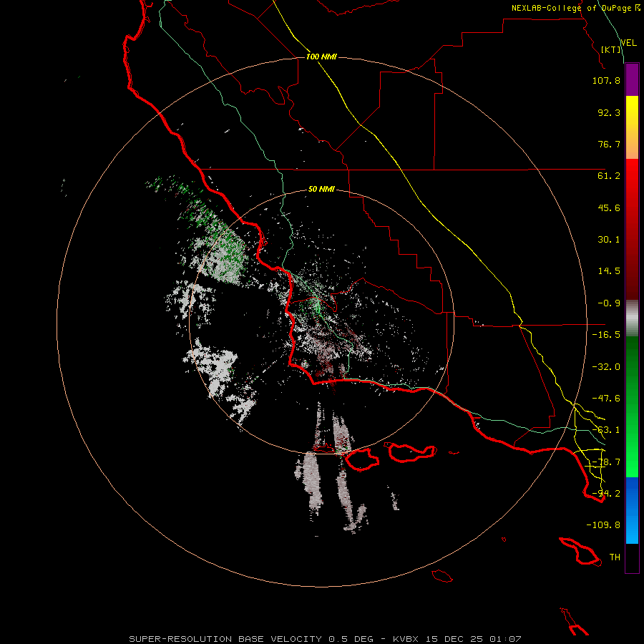The image size is (644, 644).
Task: Click the 61.2 velocity scale value
Action: [x=609, y=176]
